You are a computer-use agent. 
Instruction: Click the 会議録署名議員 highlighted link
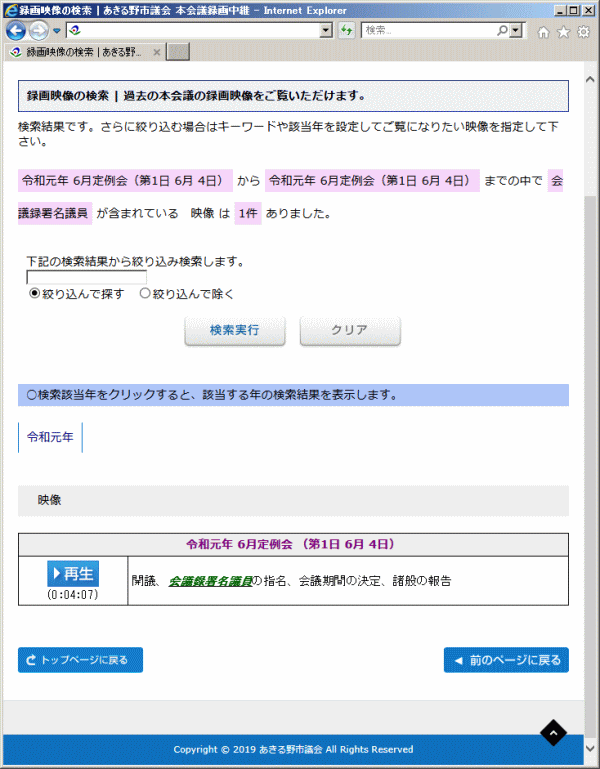pyautogui.click(x=210, y=581)
